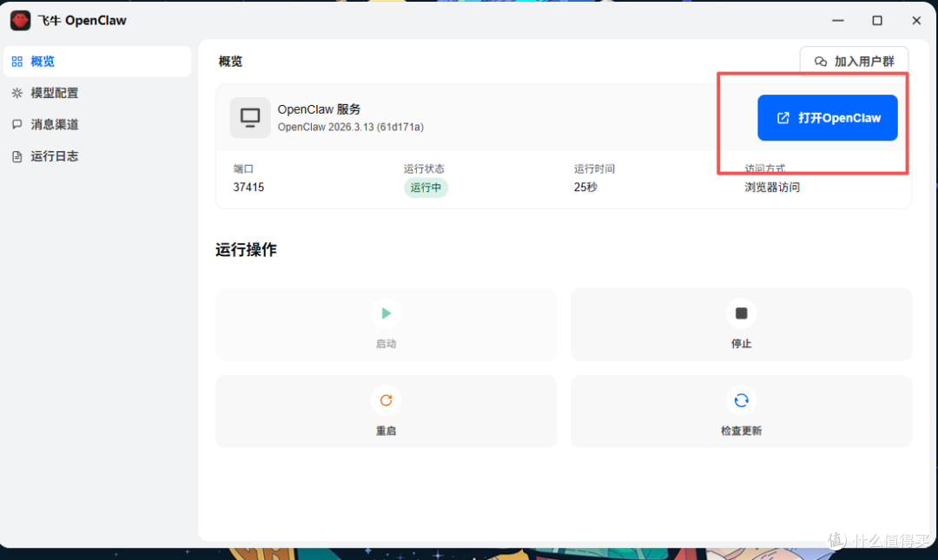The height and width of the screenshot is (560, 938).
Task: Click the 运行状态 label
Action: (424, 168)
